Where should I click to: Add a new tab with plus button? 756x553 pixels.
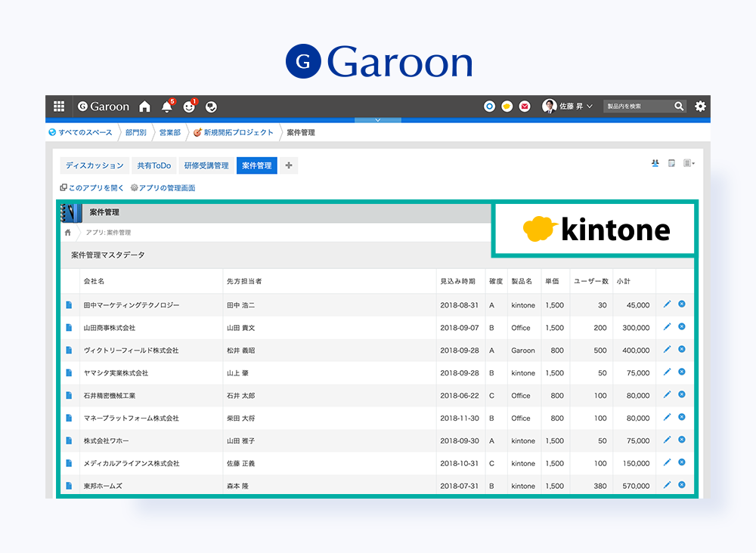tap(289, 165)
